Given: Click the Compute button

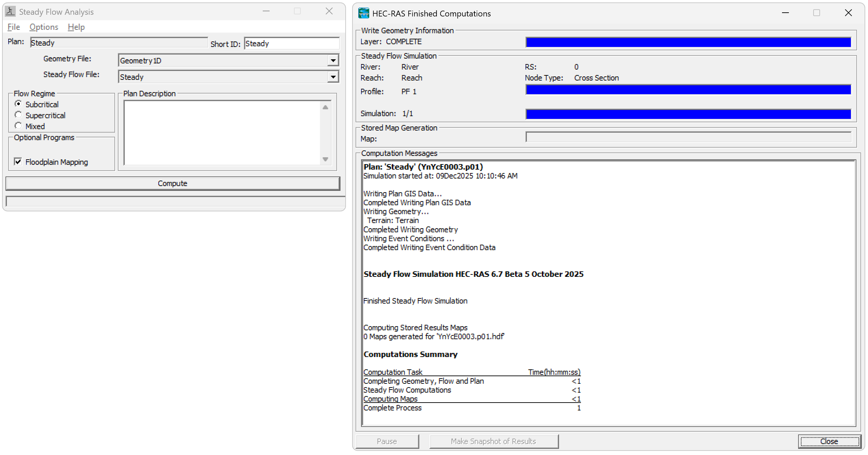Looking at the screenshot, I should click(x=173, y=183).
